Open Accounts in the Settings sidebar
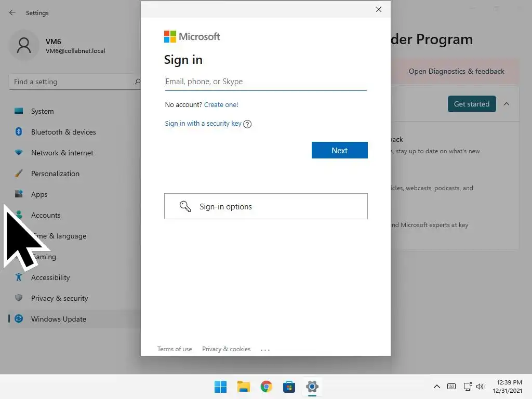532x399 pixels. [46, 215]
